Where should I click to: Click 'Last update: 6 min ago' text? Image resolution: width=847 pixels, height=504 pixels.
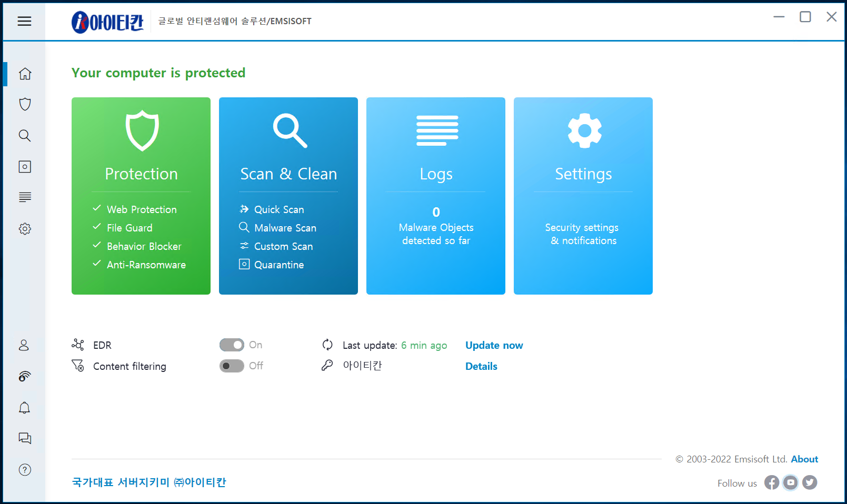coord(395,345)
